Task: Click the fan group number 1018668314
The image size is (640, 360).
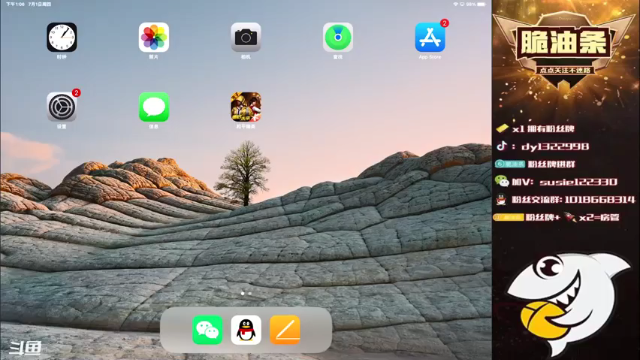Action: (600, 200)
